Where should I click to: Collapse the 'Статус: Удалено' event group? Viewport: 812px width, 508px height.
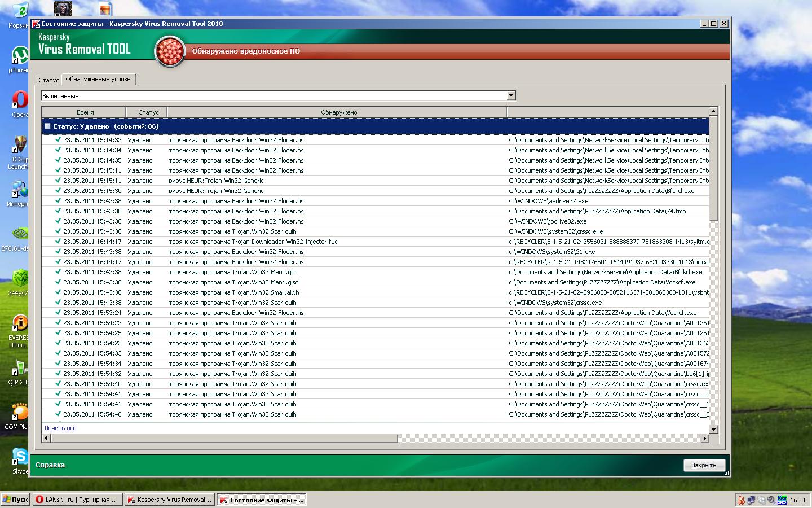point(47,126)
